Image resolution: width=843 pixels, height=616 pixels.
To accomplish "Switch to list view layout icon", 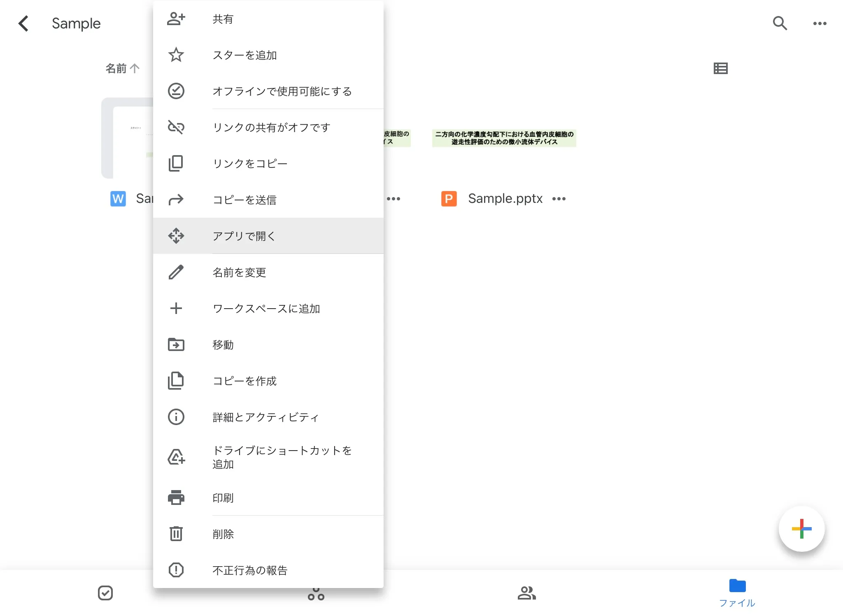I will [x=720, y=68].
